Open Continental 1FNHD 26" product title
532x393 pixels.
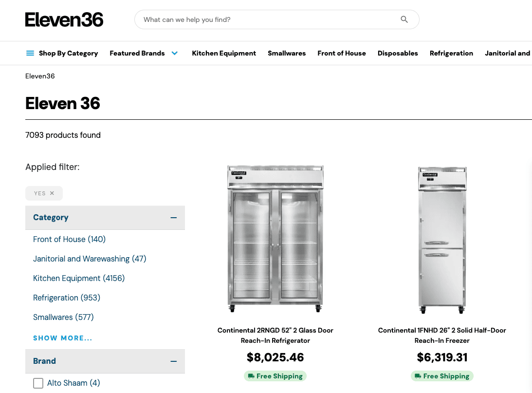(x=442, y=336)
